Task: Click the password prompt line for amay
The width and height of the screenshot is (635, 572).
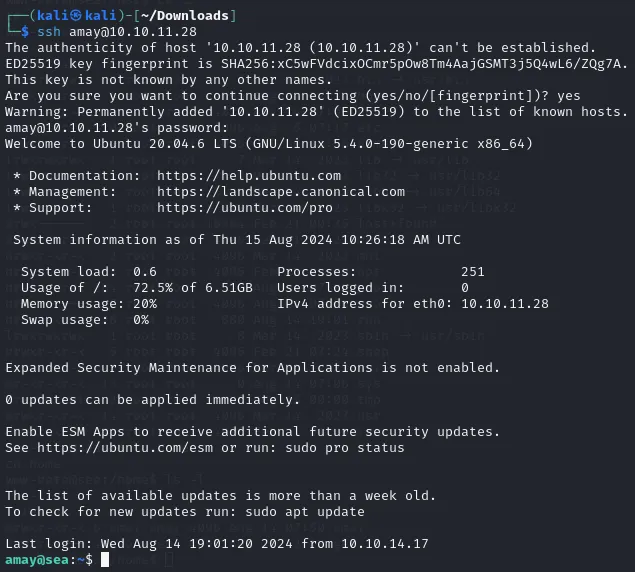Action: [x=117, y=128]
